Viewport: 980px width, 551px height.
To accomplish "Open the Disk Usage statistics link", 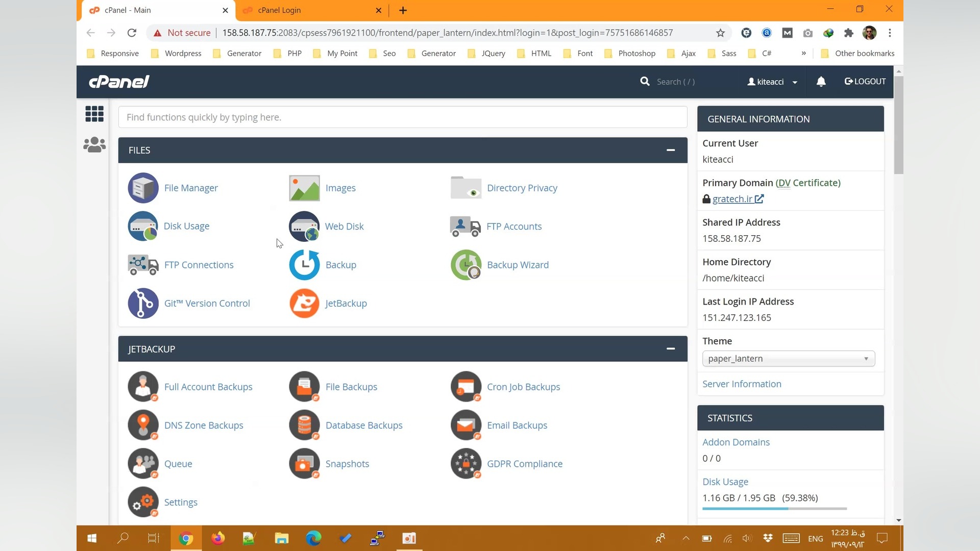I will click(725, 482).
